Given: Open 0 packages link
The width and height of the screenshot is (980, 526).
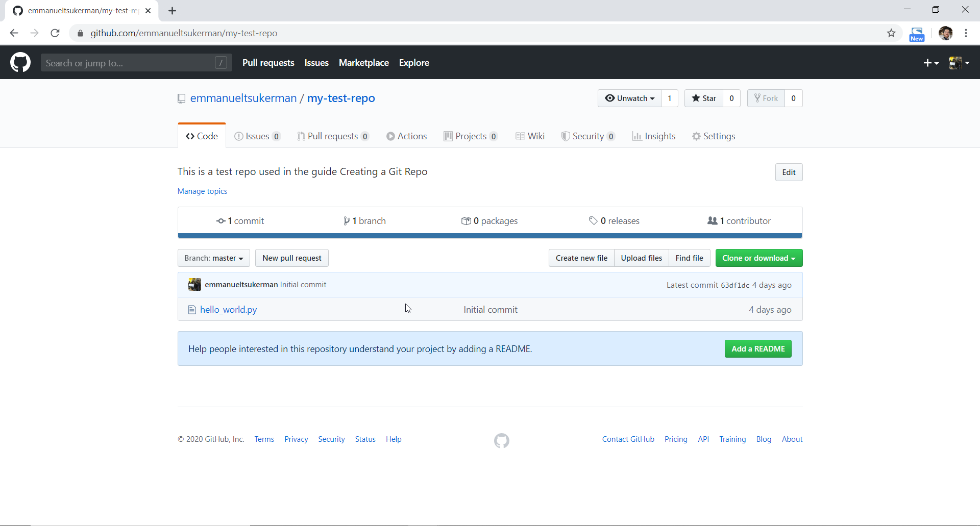Looking at the screenshot, I should pyautogui.click(x=489, y=221).
